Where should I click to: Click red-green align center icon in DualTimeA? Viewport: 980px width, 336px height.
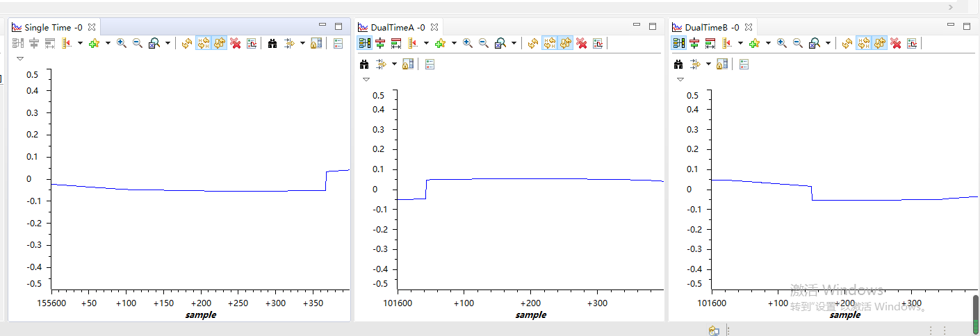tap(380, 43)
